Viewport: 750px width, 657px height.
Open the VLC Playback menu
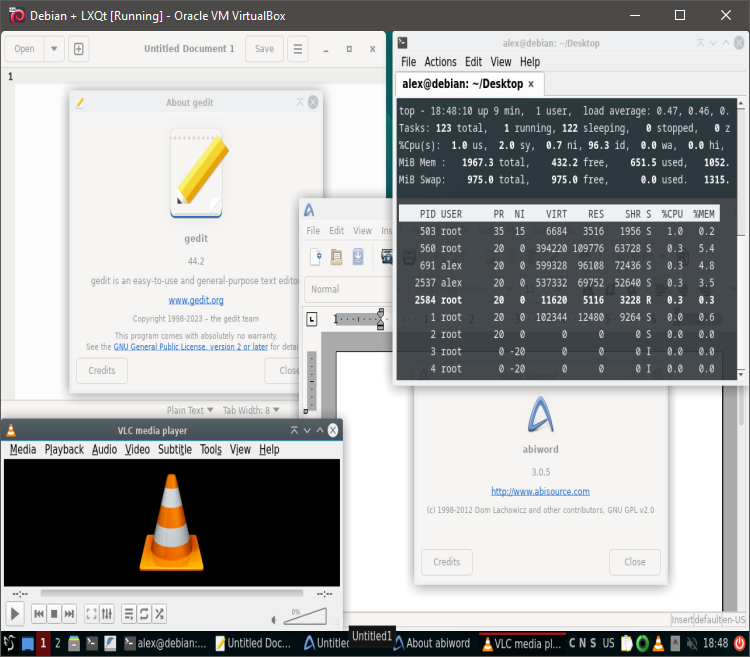click(64, 449)
